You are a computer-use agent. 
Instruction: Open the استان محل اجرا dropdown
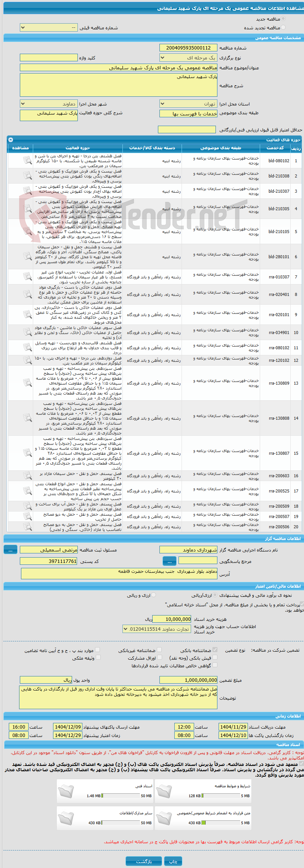point(188,104)
